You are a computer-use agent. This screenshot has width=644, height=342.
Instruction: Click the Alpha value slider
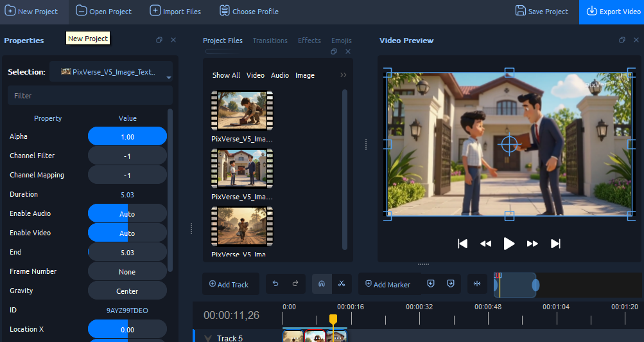(x=127, y=137)
